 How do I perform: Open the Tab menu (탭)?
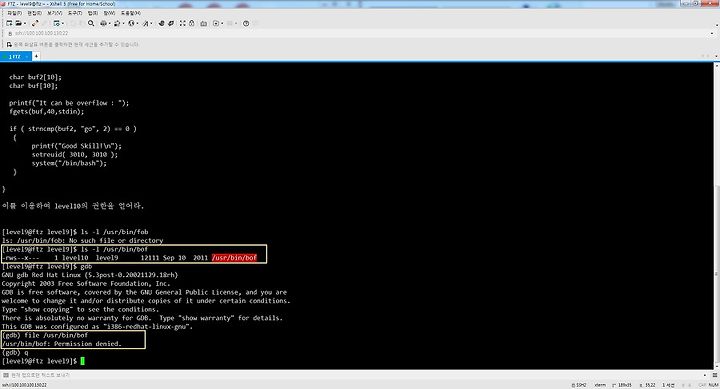(93, 13)
